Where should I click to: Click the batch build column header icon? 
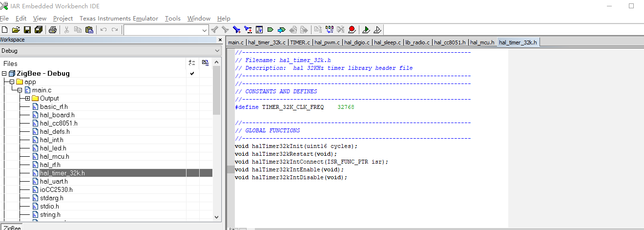click(x=206, y=63)
